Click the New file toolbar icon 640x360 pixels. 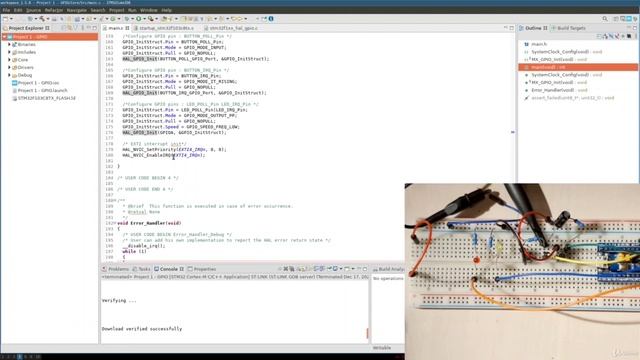[x=5, y=19]
